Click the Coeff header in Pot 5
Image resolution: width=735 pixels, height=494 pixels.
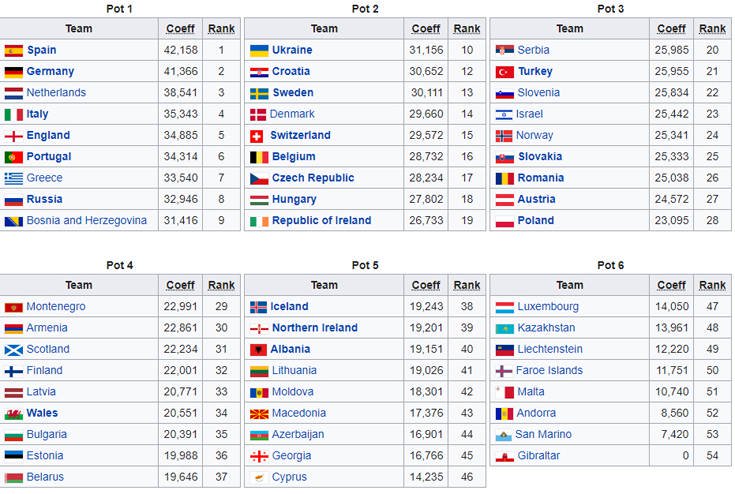coord(426,286)
